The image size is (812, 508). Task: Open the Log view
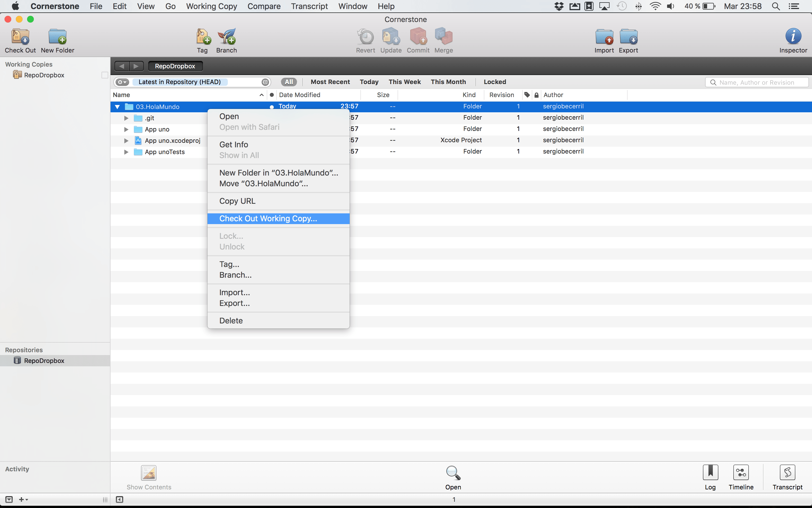click(x=710, y=473)
